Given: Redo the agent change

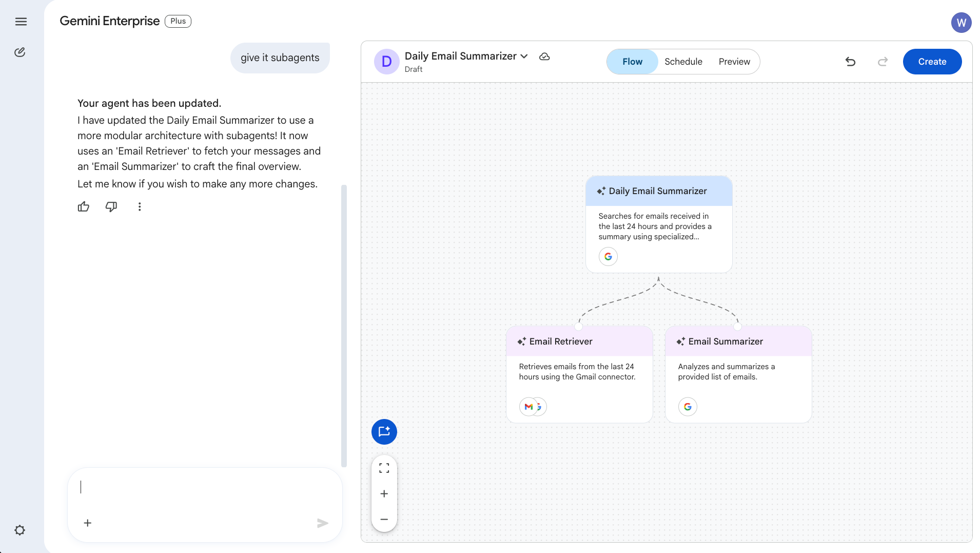Looking at the screenshot, I should 883,62.
